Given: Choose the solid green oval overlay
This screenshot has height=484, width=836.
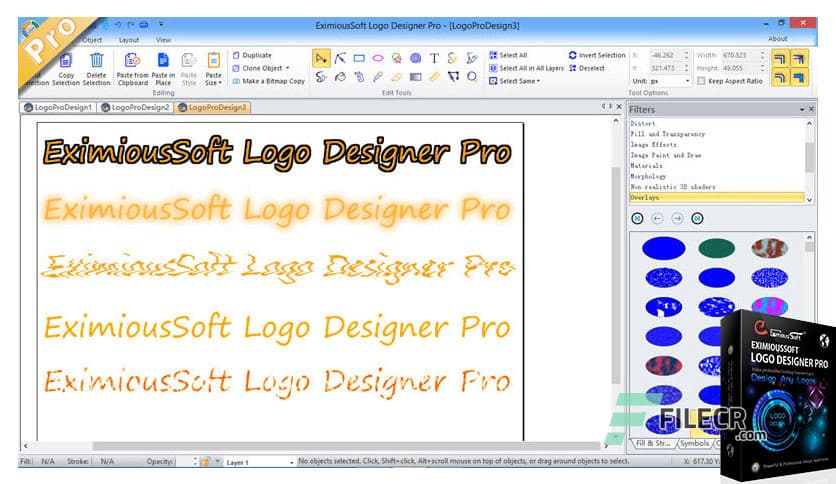Looking at the screenshot, I should (717, 248).
